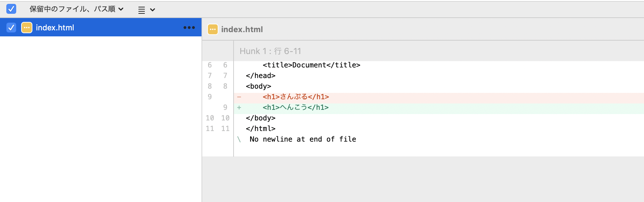Click the yellow modified icon in diff header
The height and width of the screenshot is (202, 644).
(213, 29)
